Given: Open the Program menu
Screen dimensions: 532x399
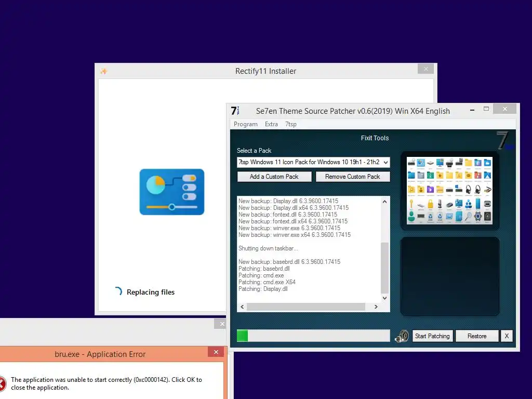Looking at the screenshot, I should [246, 124].
